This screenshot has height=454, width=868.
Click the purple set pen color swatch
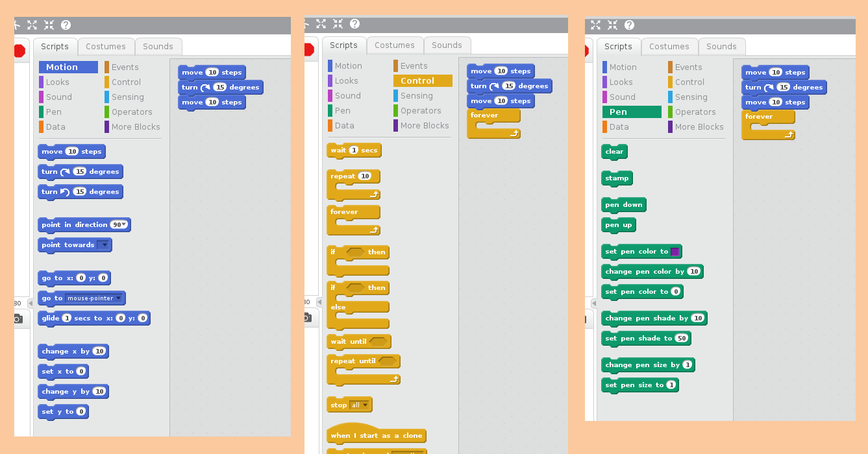(x=675, y=252)
